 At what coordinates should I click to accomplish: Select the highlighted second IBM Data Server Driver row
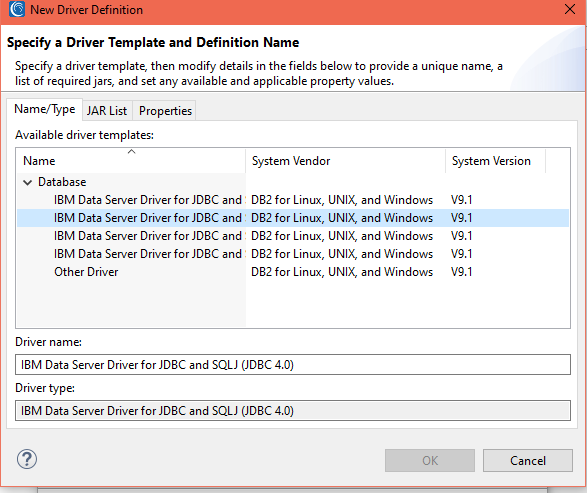[x=293, y=218]
